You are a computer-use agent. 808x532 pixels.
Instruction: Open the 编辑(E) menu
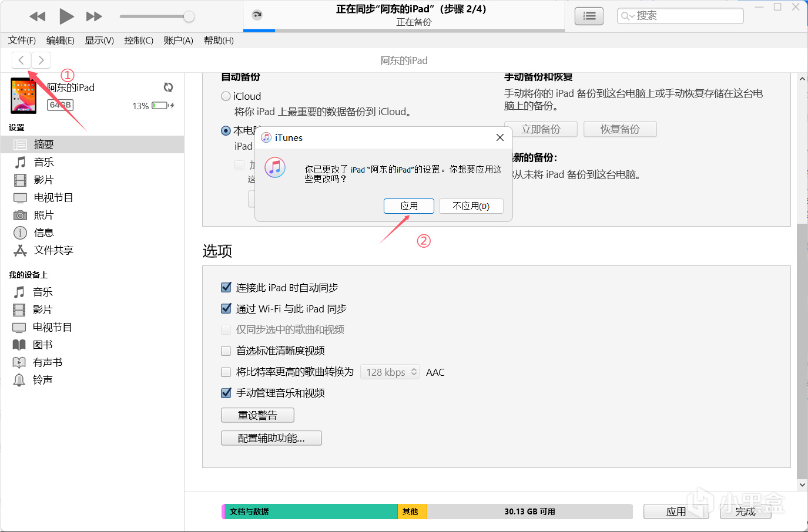click(x=61, y=41)
